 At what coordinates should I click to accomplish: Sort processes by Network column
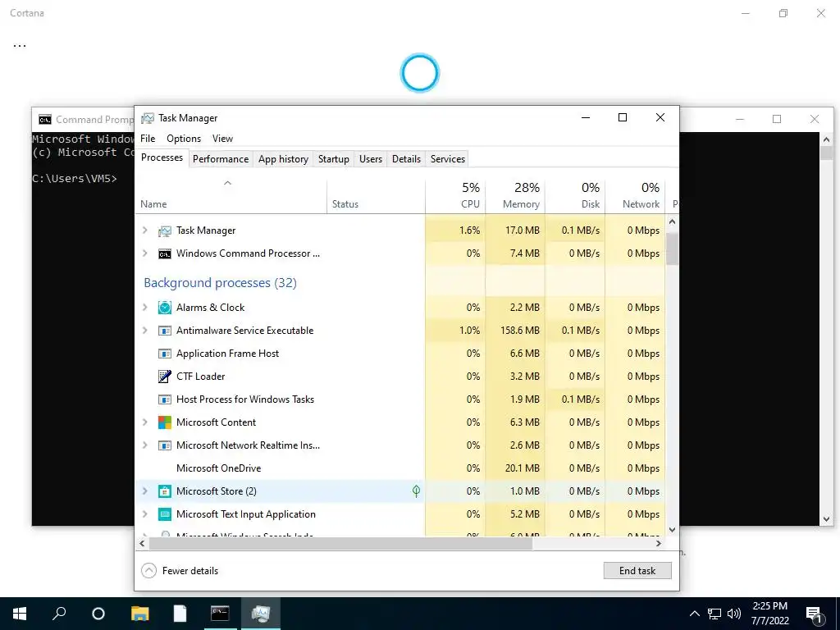click(635, 197)
